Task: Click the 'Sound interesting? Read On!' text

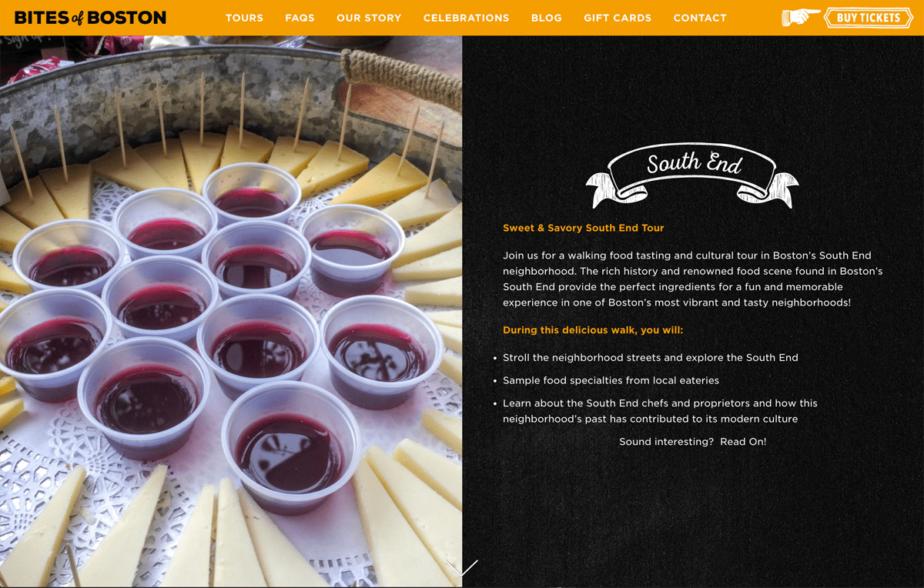Action: tap(692, 442)
